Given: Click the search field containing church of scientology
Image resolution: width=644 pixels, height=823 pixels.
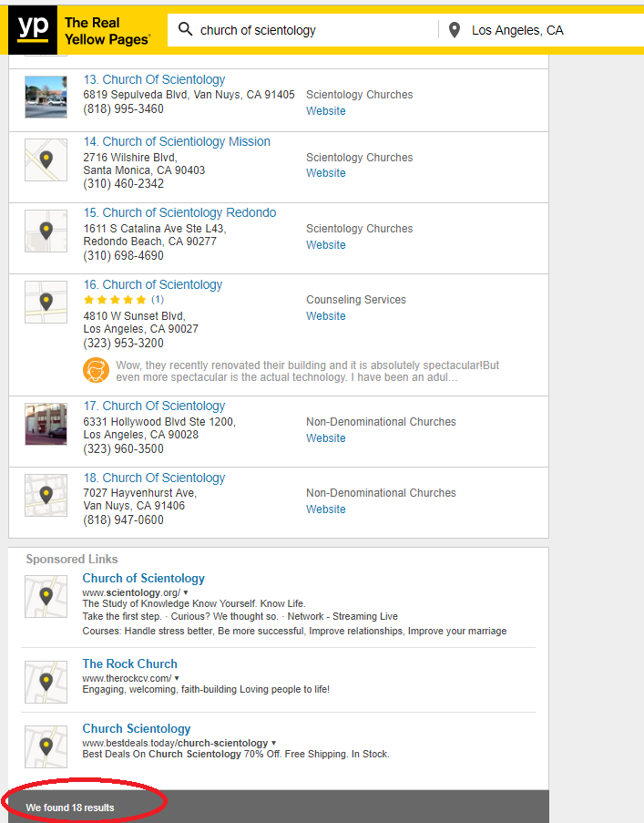Looking at the screenshot, I should pyautogui.click(x=302, y=30).
